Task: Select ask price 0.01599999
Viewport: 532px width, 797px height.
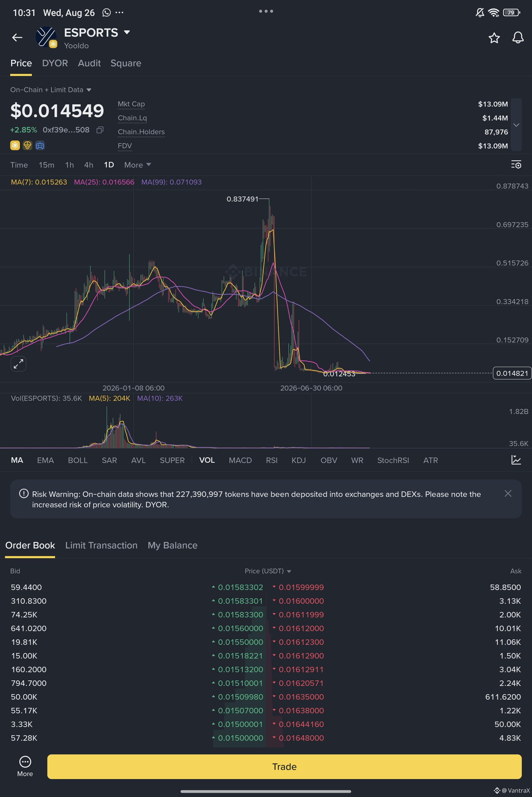Action: (301, 587)
